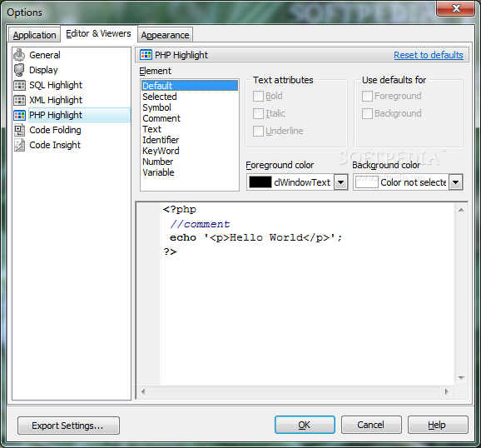Click the black foreground color swatch
This screenshot has height=448, width=481.
pyautogui.click(x=260, y=182)
